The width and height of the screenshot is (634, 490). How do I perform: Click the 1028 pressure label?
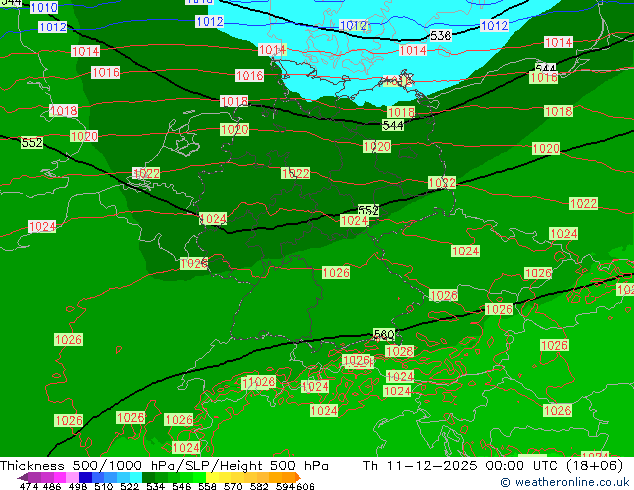point(399,351)
